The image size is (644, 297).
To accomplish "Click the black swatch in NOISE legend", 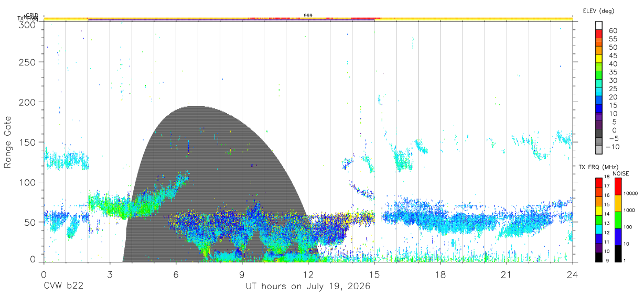I will pyautogui.click(x=618, y=254).
